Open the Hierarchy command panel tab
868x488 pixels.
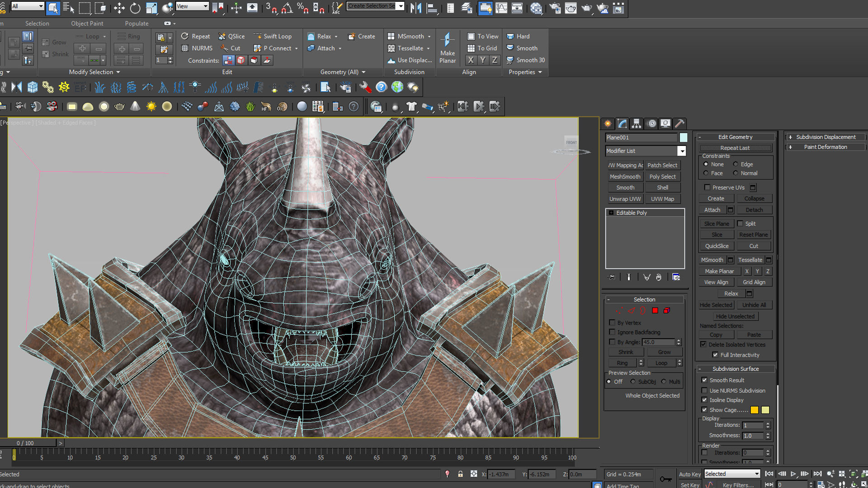[637, 123]
